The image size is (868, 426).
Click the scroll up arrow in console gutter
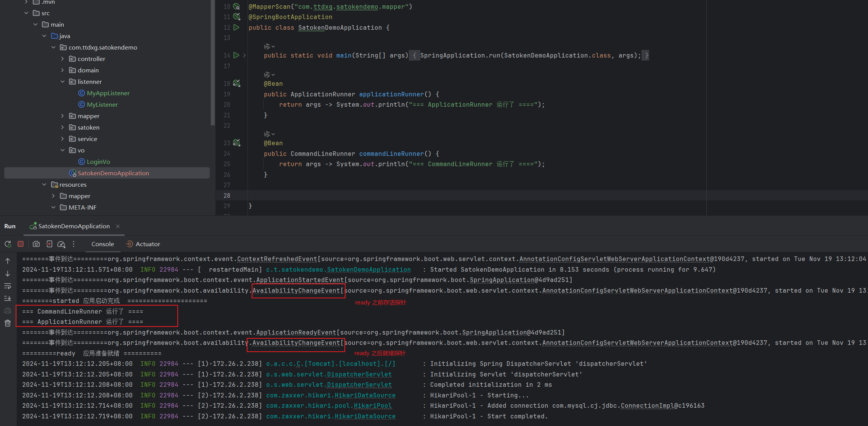pos(8,261)
